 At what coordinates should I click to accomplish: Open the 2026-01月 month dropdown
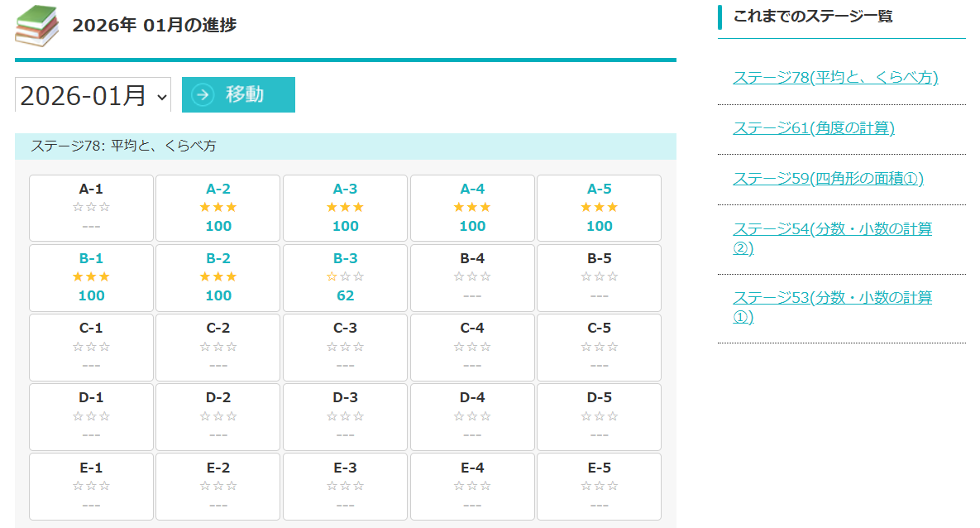pos(93,95)
